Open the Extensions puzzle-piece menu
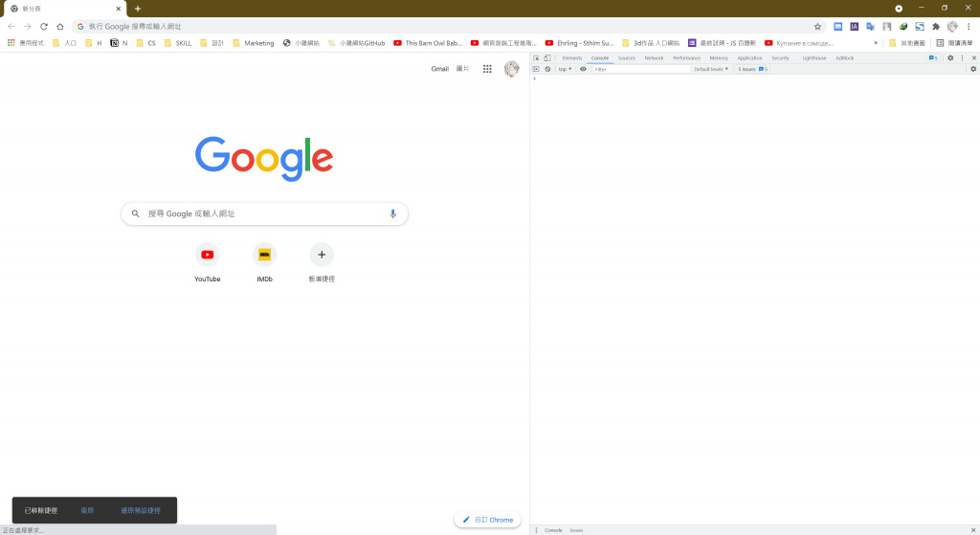The height and width of the screenshot is (535, 980). 936,26
